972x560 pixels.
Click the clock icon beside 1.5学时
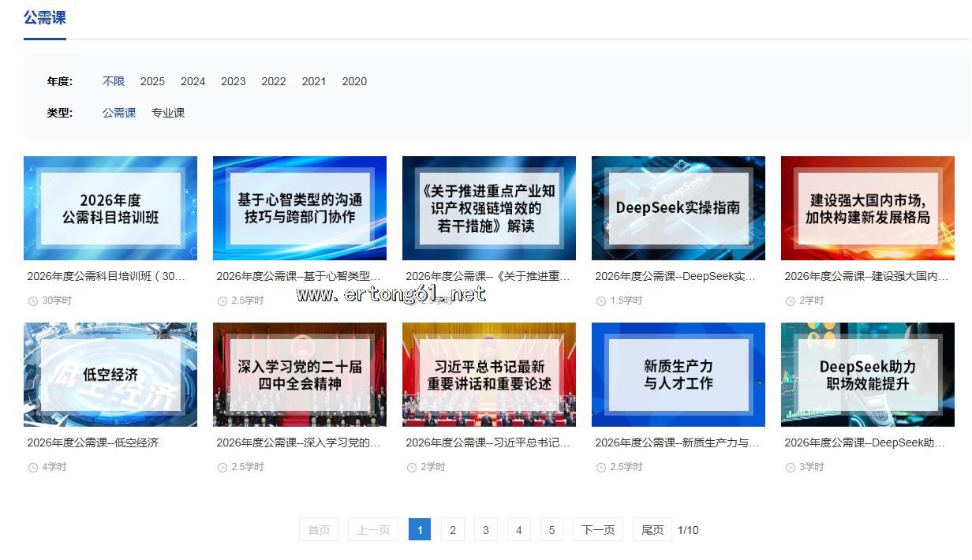tap(601, 301)
